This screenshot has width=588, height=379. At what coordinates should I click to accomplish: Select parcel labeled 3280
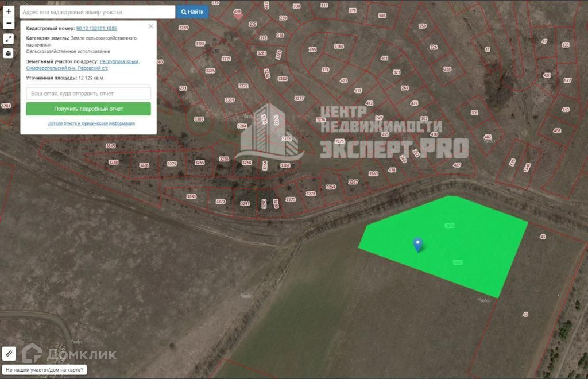point(191,196)
